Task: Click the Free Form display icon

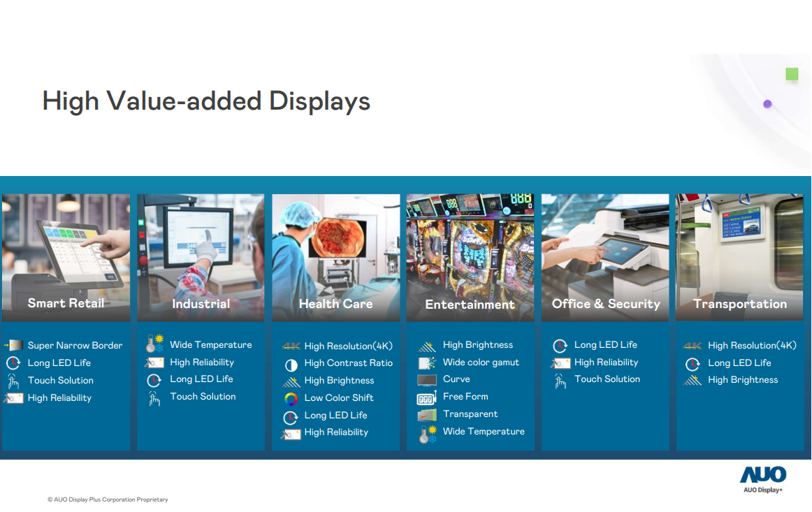Action: click(426, 397)
